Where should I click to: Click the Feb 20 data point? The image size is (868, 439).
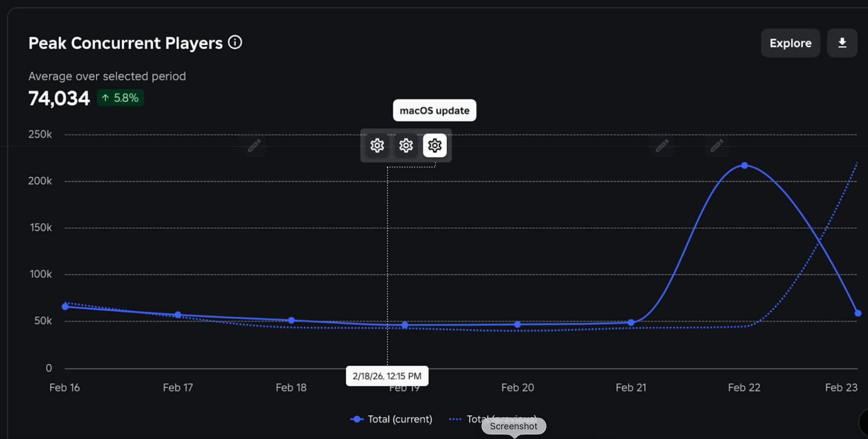tap(518, 325)
